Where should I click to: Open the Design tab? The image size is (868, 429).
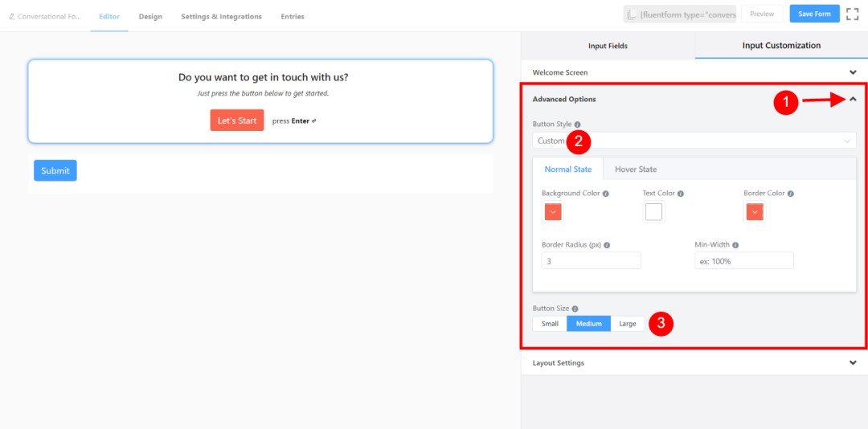point(150,17)
